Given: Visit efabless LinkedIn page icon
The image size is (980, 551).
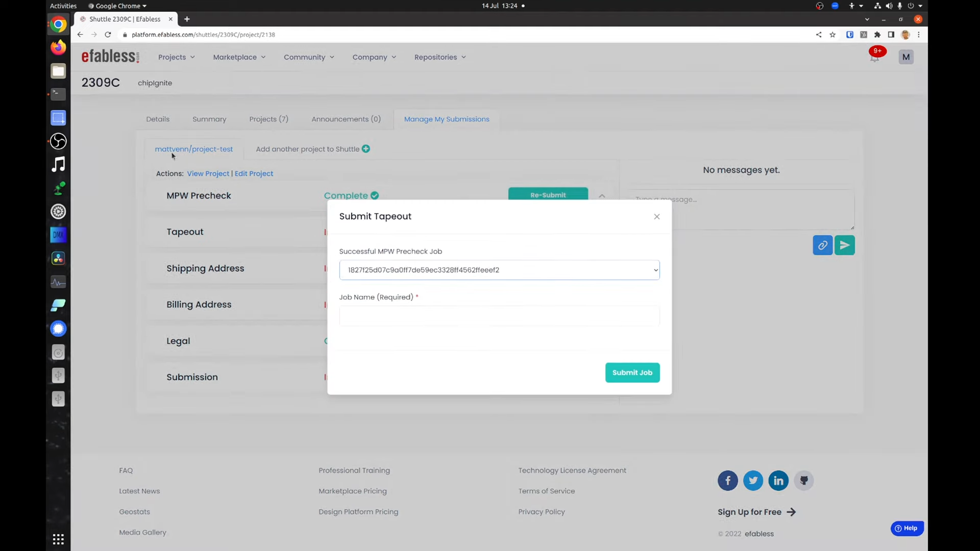Looking at the screenshot, I should tap(778, 481).
